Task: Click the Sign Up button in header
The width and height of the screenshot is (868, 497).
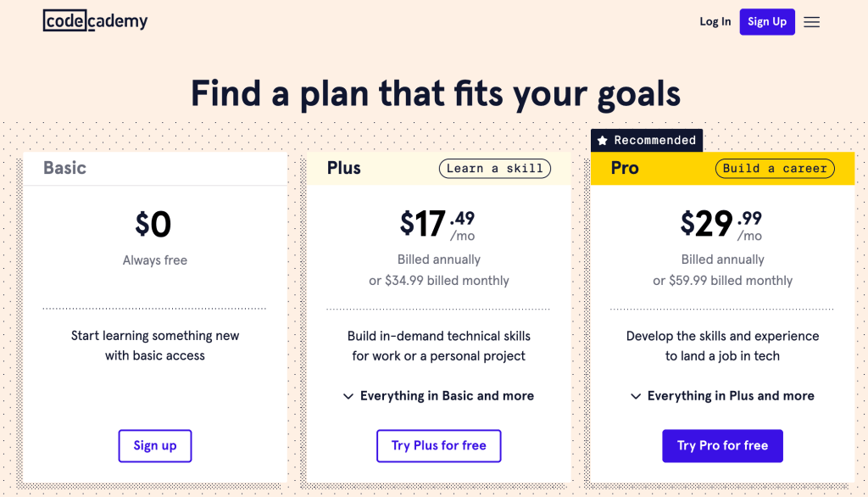Action: [x=767, y=21]
